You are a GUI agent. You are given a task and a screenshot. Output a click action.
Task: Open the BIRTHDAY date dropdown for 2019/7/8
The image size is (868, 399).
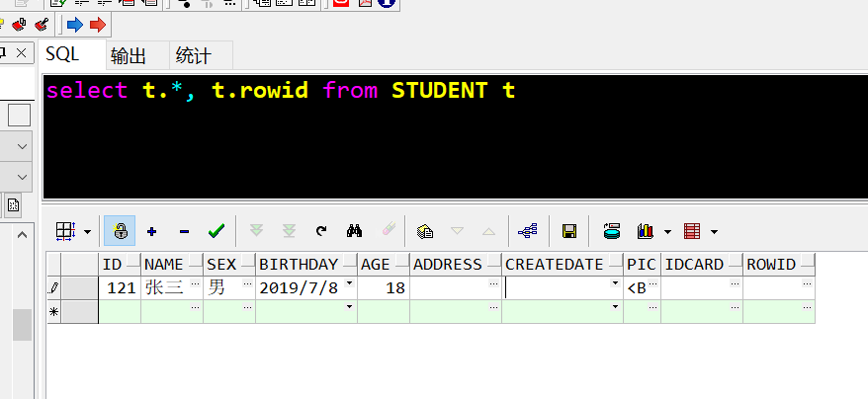tap(349, 283)
